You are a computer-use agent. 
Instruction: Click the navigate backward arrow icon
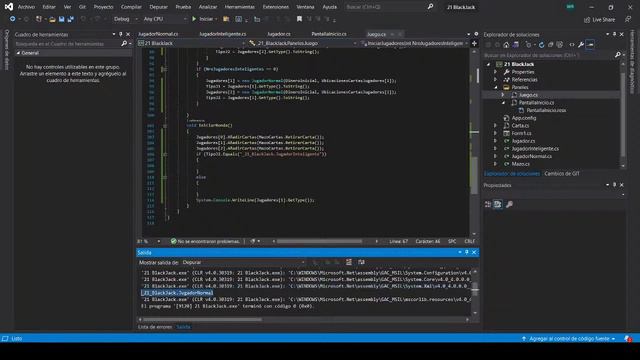12,19
